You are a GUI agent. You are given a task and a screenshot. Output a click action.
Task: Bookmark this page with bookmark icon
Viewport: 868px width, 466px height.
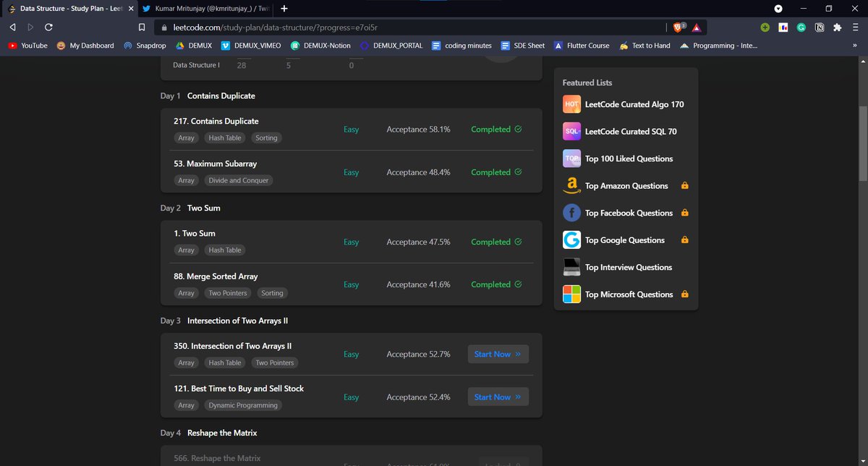point(142,27)
